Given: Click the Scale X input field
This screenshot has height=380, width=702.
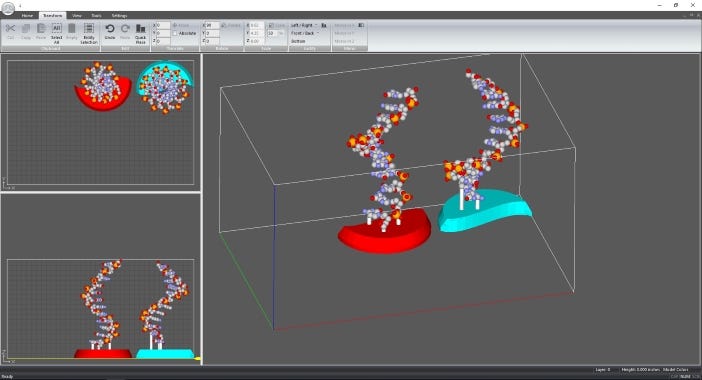Looking at the screenshot, I should pos(257,26).
